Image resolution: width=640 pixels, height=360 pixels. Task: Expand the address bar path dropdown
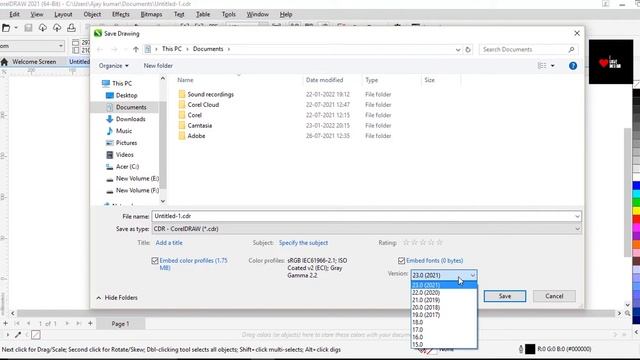click(458, 49)
